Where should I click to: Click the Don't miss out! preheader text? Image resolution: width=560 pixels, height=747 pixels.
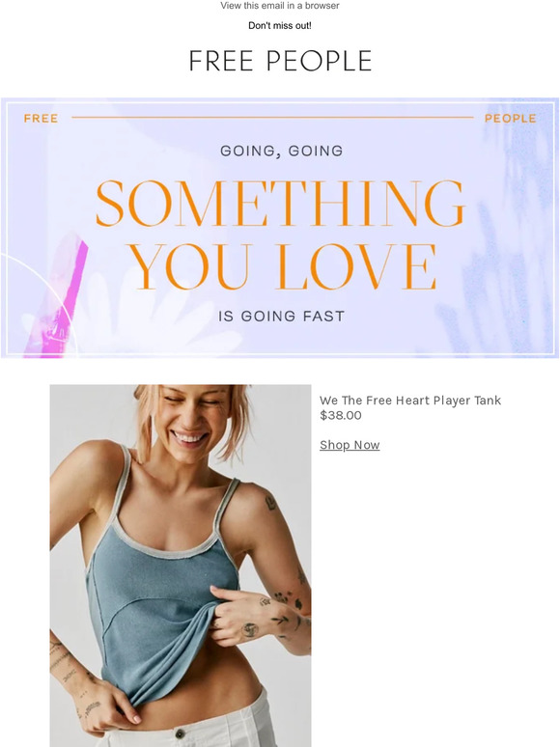pos(280,26)
